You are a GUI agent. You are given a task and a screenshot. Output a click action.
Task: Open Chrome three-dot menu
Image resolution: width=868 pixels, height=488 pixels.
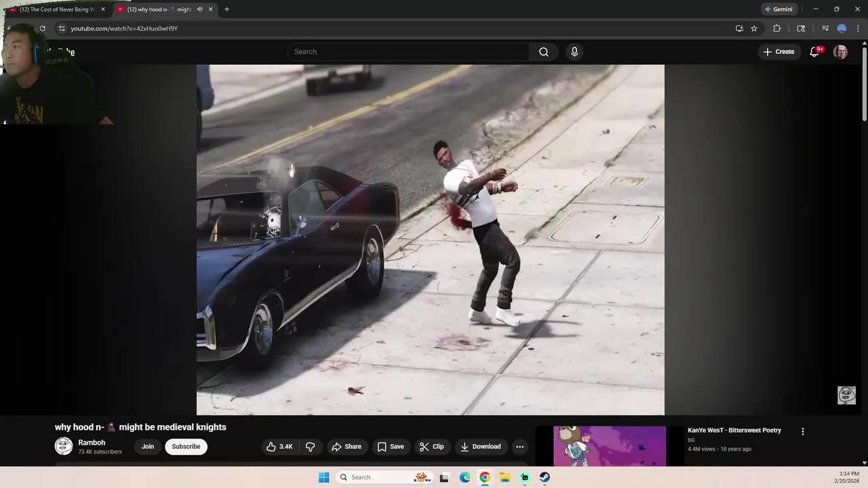click(x=858, y=28)
